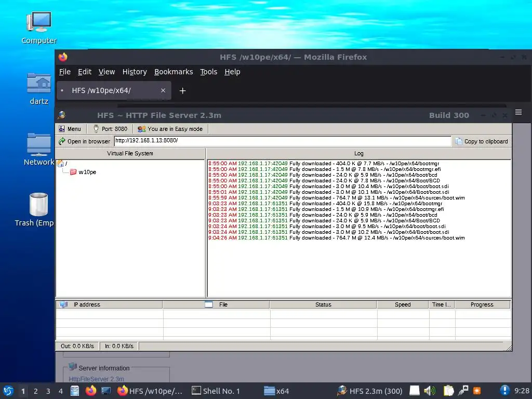Viewport: 532px width, 399px height.
Task: Close the 'HFS /w10pe/x64/' tab
Action: click(x=163, y=90)
